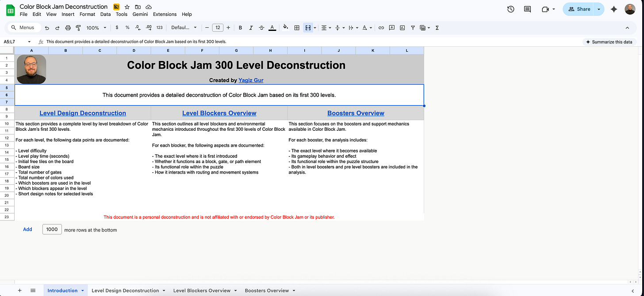Click Summarize this data button
This screenshot has height=296, width=644.
click(609, 42)
